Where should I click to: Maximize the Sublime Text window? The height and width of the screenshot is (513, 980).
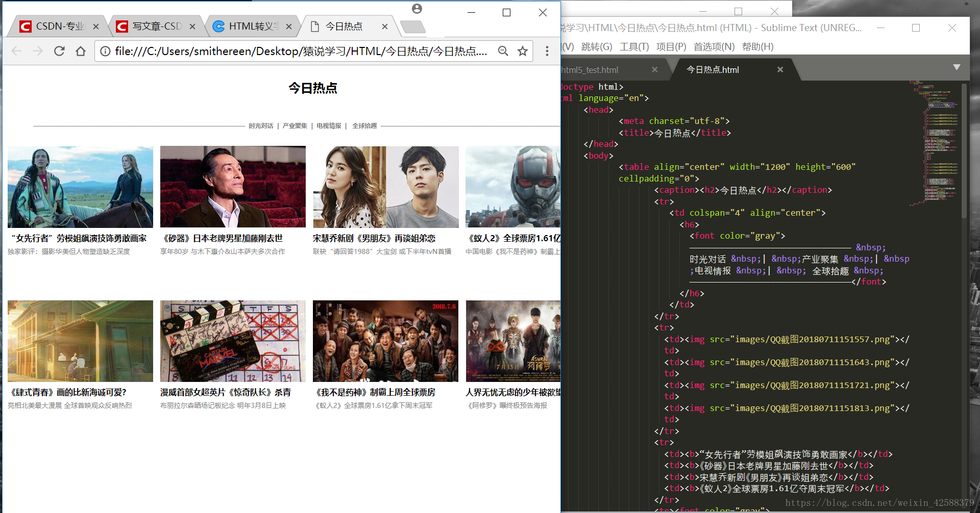916,28
